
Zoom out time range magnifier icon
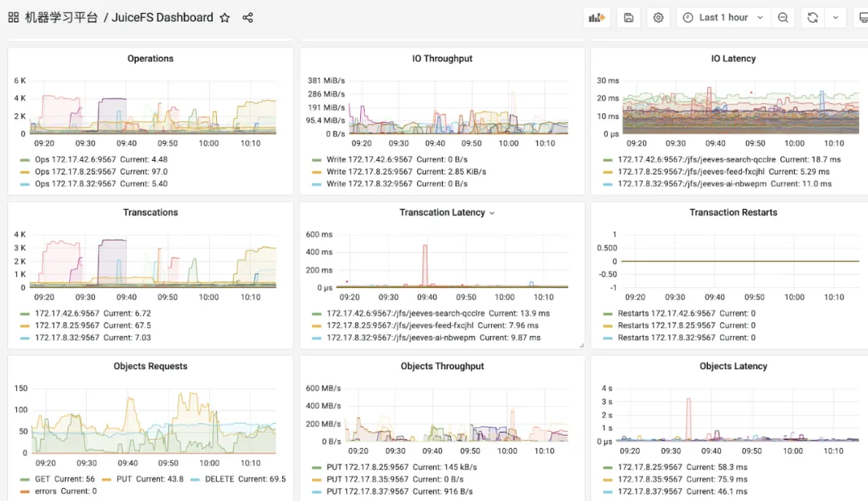(x=783, y=18)
